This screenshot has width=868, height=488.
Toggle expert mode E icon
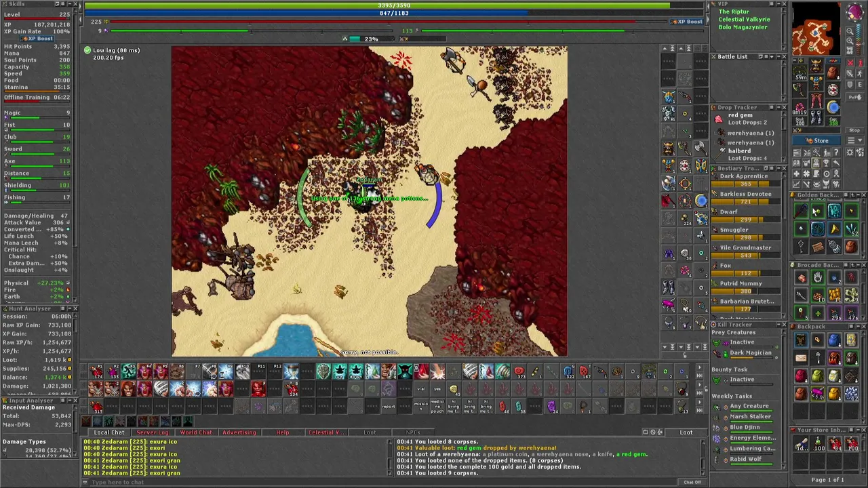861,85
